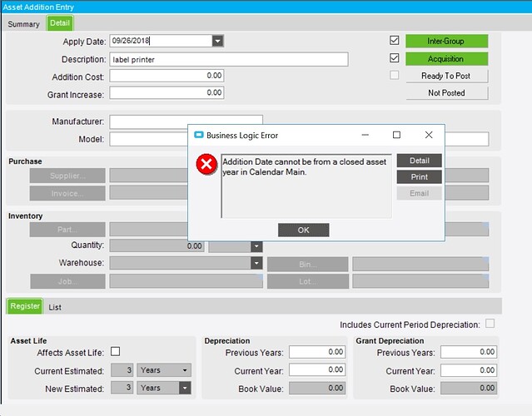The width and height of the screenshot is (532, 416).
Task: Toggle the Acquisition checkbox
Action: point(395,58)
